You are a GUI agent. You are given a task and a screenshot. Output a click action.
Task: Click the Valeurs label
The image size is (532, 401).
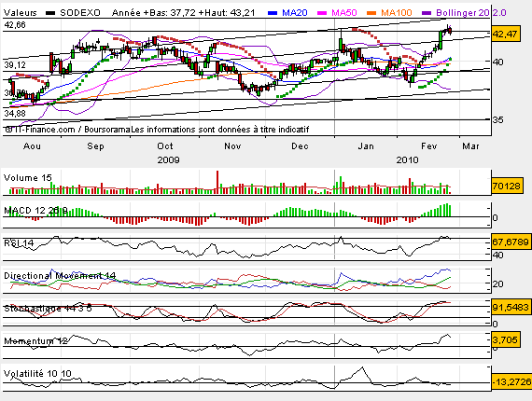coord(20,13)
